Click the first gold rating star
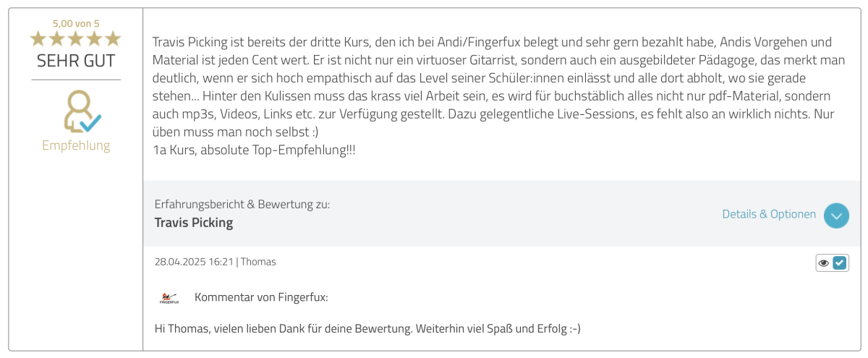 [x=38, y=39]
